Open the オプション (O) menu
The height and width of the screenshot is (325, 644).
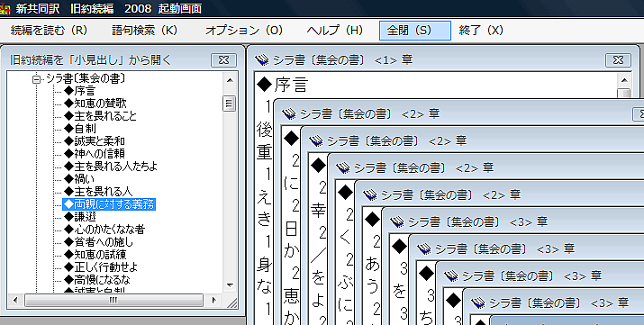tap(244, 31)
